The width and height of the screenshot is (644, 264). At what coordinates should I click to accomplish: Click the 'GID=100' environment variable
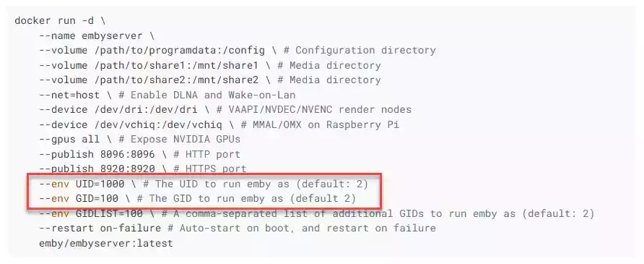pos(97,199)
